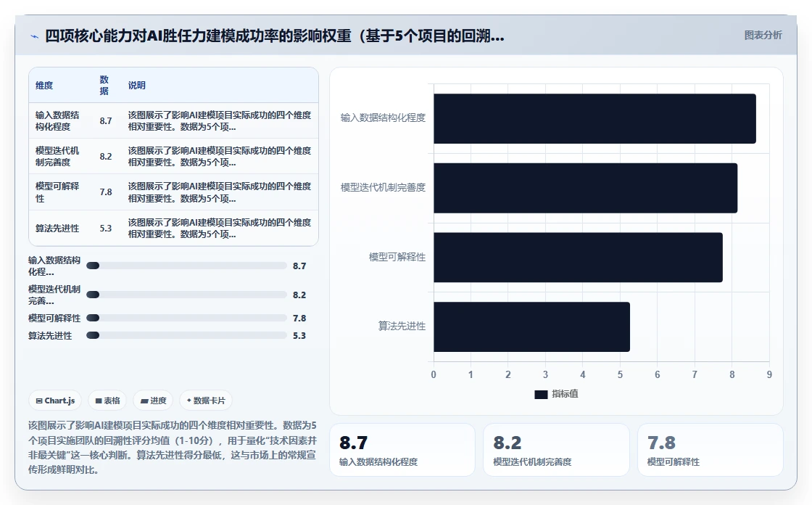Open the 8.7 输入数据结构化程度 data card
The width and height of the screenshot is (812, 505).
[402, 450]
